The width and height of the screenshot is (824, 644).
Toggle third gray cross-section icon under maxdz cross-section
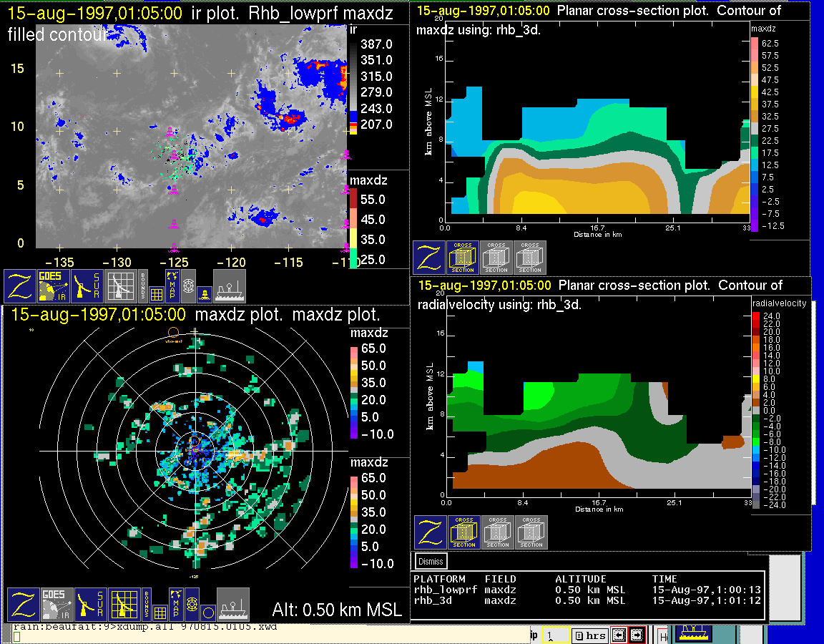pyautogui.click(x=530, y=258)
